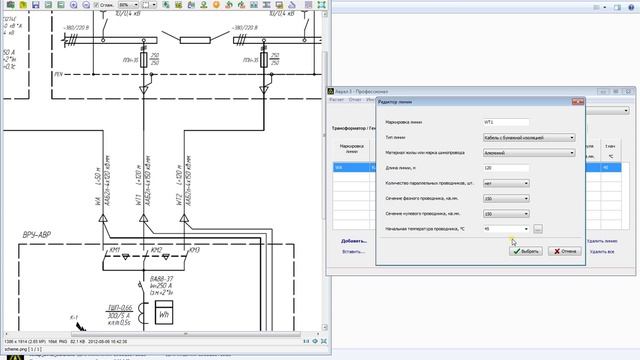Click the rotate right toolbar icon
This screenshot has height=360, width=640.
tap(242, 4)
